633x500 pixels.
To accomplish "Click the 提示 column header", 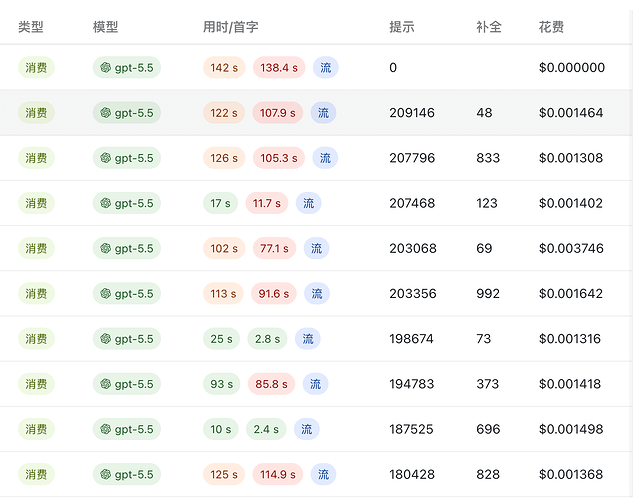I will [402, 27].
